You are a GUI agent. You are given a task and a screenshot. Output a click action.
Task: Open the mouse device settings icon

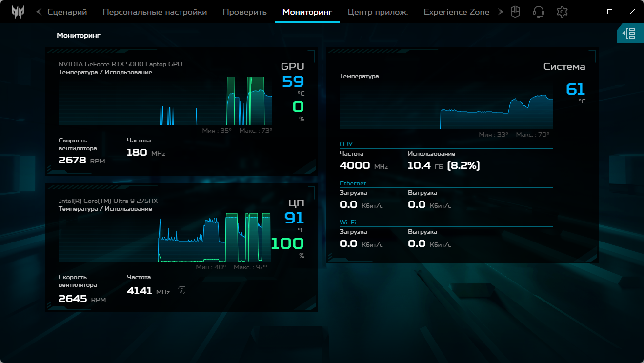tap(515, 12)
